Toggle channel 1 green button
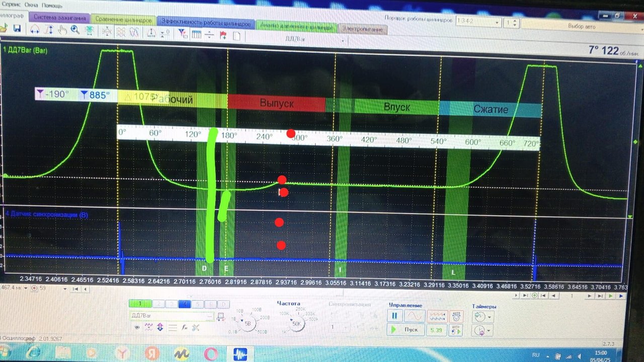 click(141, 304)
